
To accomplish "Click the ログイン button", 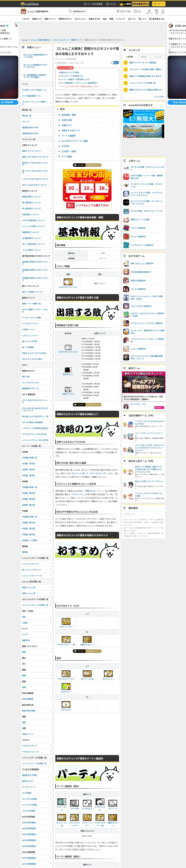I will coord(158,4).
